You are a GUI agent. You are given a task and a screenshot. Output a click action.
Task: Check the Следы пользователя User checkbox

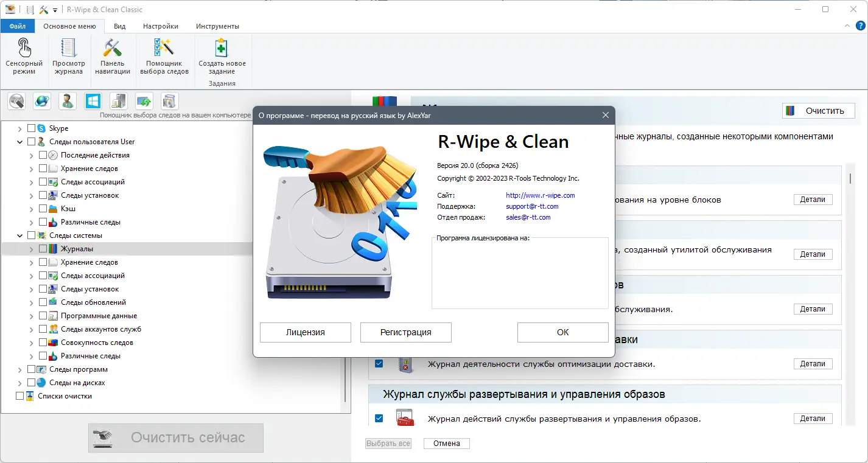[x=31, y=142]
